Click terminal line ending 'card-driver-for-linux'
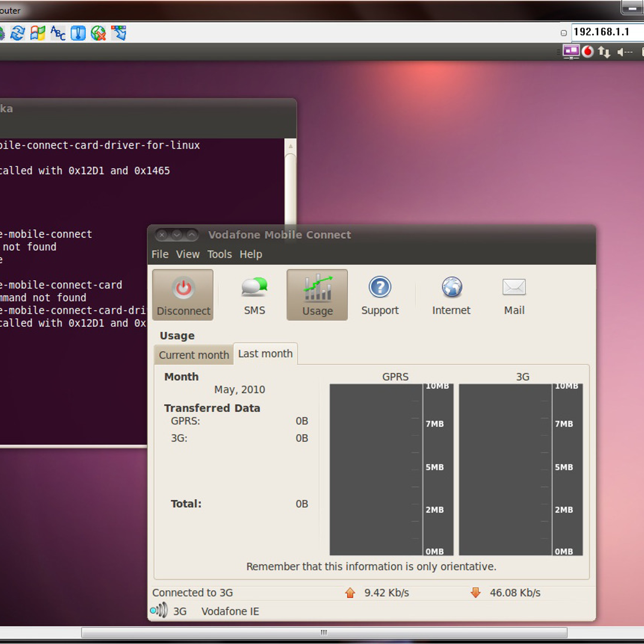This screenshot has width=644, height=644. (100, 145)
